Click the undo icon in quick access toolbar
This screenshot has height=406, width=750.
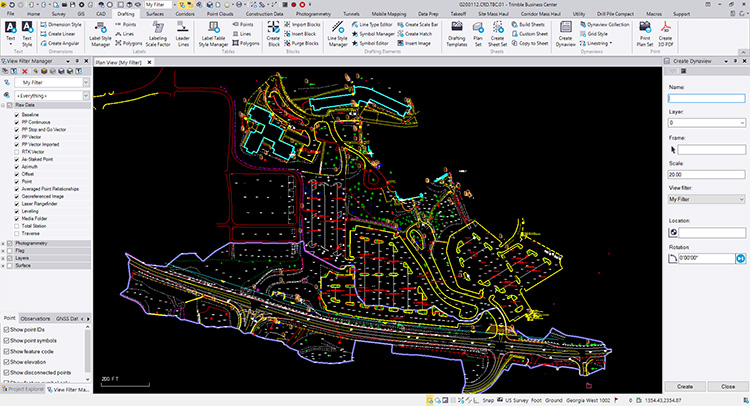[12, 4]
